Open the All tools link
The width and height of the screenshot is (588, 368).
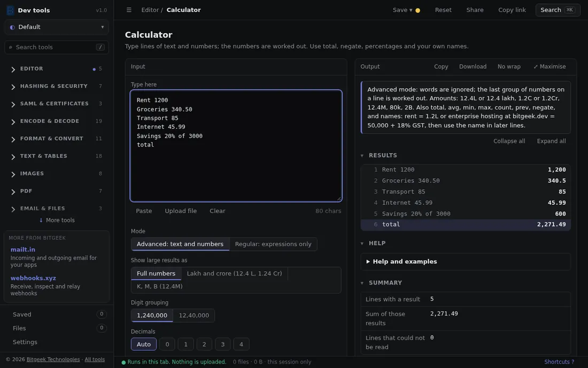click(x=95, y=360)
